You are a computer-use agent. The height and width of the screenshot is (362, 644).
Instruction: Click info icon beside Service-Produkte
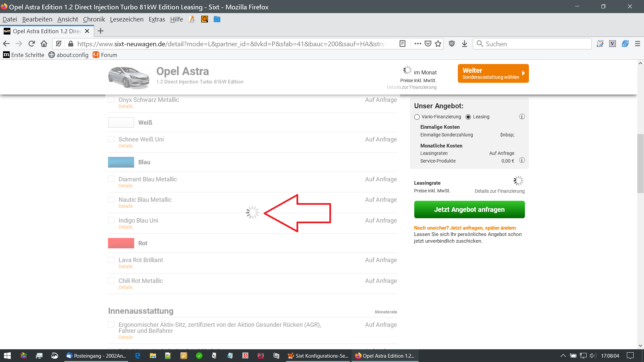pyautogui.click(x=522, y=161)
